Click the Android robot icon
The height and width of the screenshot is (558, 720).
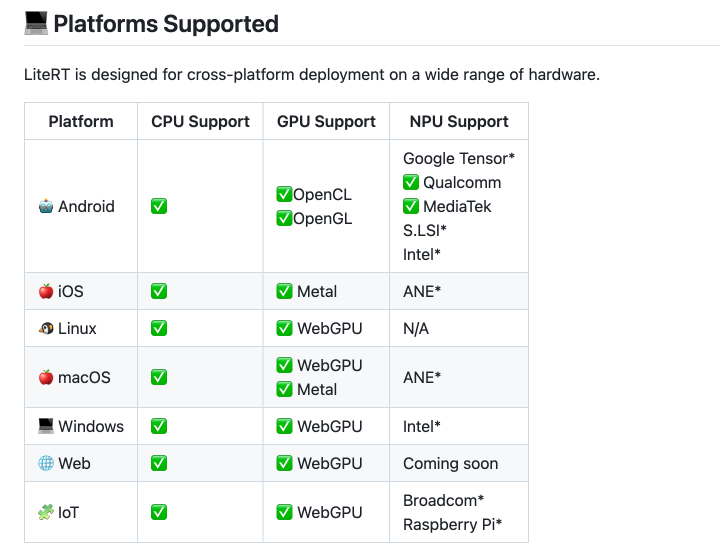[45, 207]
